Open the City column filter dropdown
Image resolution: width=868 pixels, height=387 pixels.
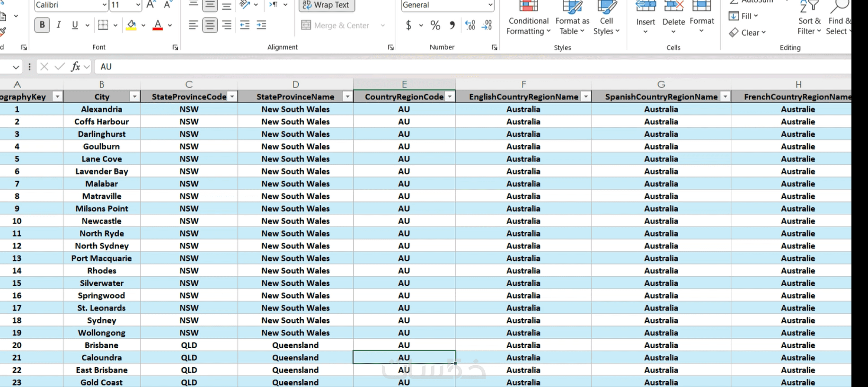click(135, 97)
